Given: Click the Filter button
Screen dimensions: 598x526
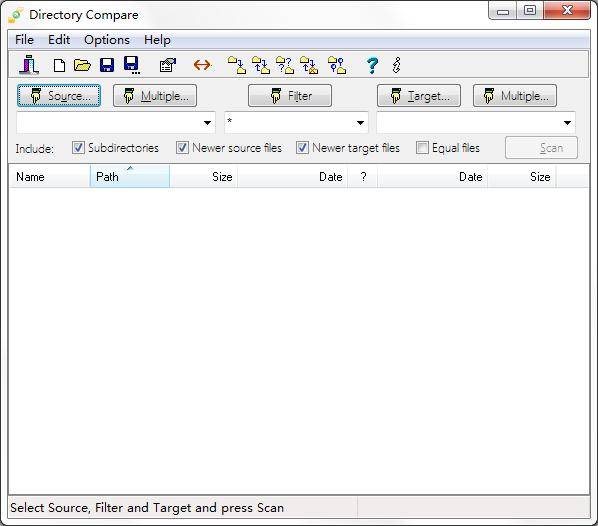Looking at the screenshot, I should coord(290,96).
